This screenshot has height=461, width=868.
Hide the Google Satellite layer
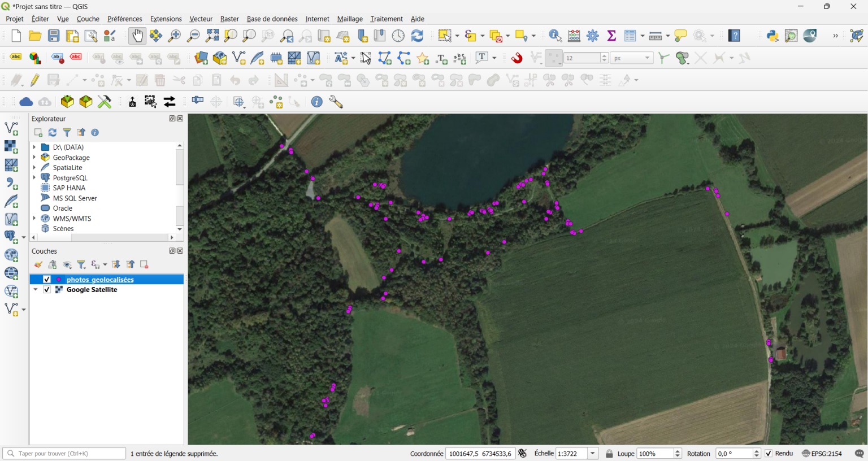47,289
